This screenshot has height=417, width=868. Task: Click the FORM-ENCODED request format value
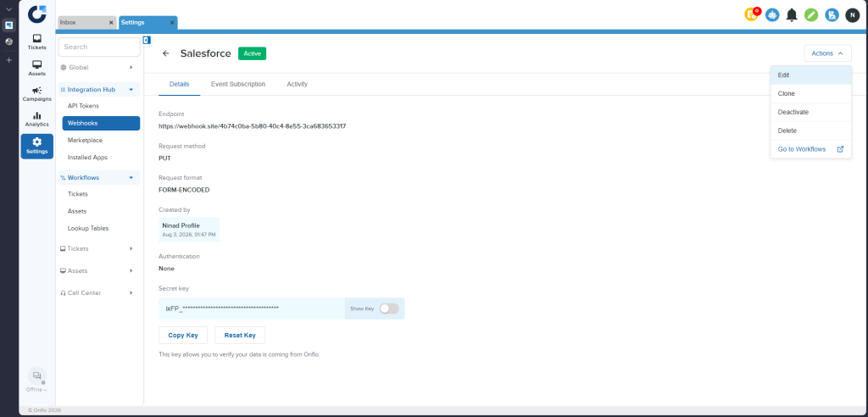coord(184,190)
